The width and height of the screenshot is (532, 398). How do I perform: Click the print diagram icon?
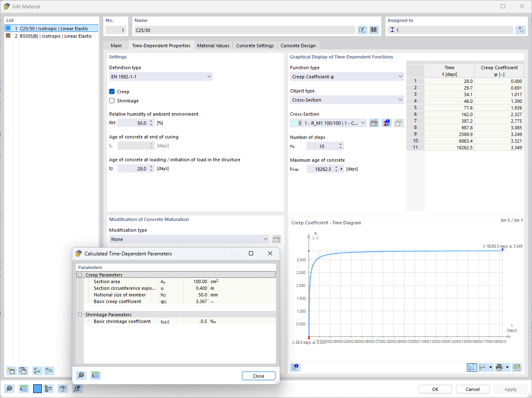[x=500, y=367]
